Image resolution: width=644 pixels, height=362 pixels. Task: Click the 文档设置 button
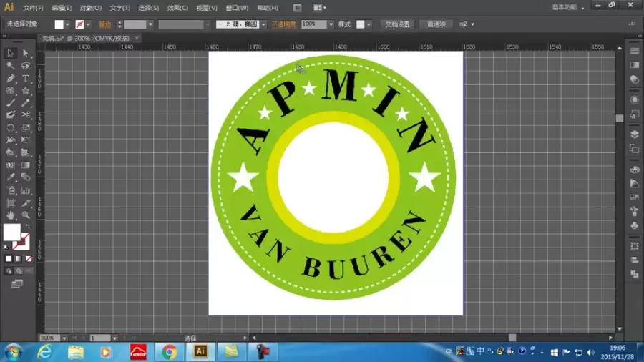(x=397, y=24)
